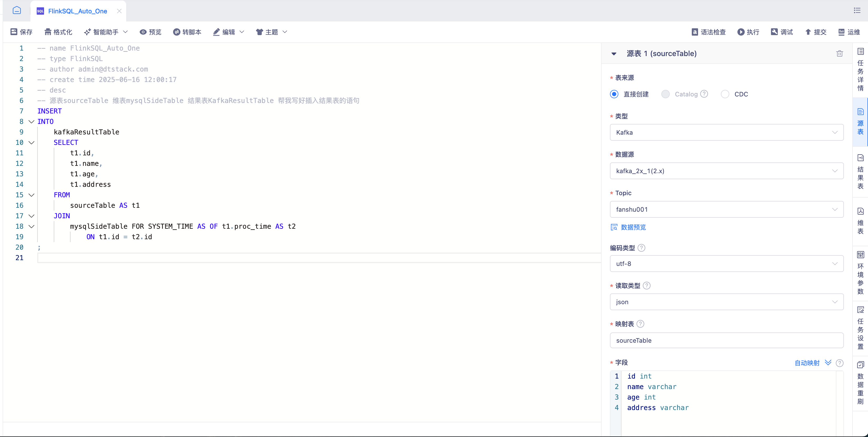Delete source table 1 with trash icon
Viewport: 868px width, 437px height.
coord(839,53)
